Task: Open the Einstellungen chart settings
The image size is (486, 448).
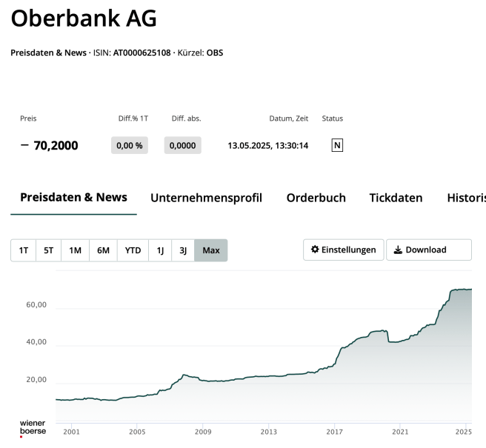Action: coord(344,250)
